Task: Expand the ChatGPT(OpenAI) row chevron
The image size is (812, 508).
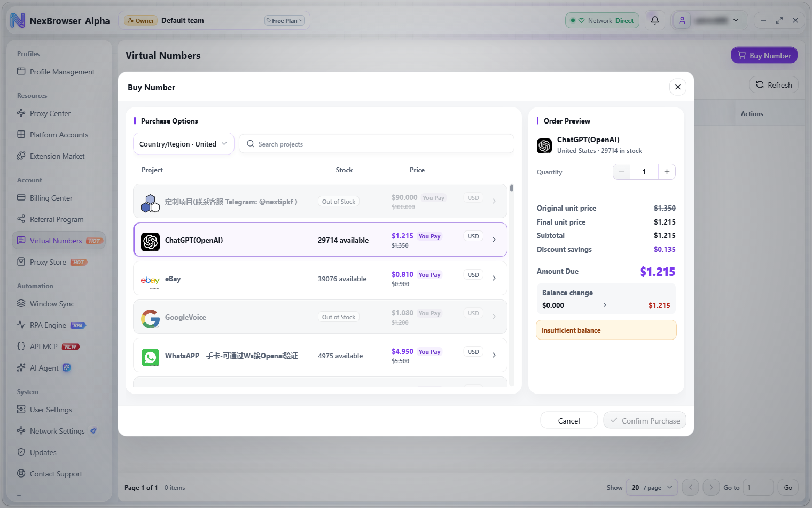Action: click(494, 240)
